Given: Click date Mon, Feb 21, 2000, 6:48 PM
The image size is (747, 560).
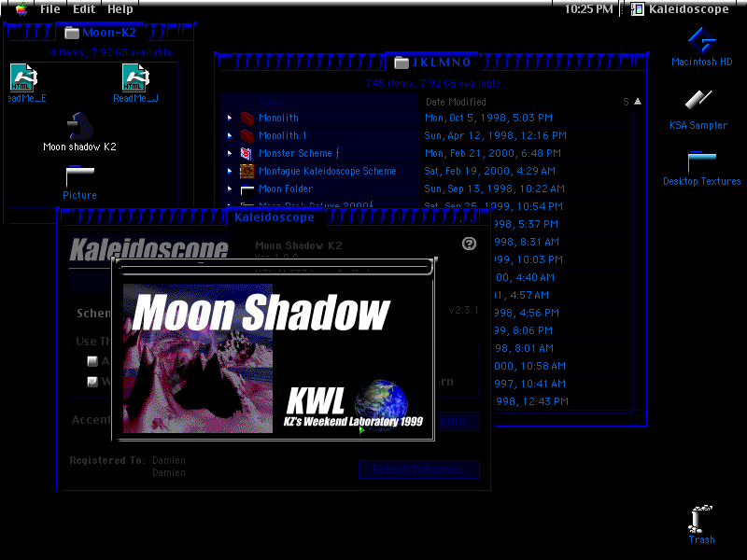Looking at the screenshot, I should [493, 153].
